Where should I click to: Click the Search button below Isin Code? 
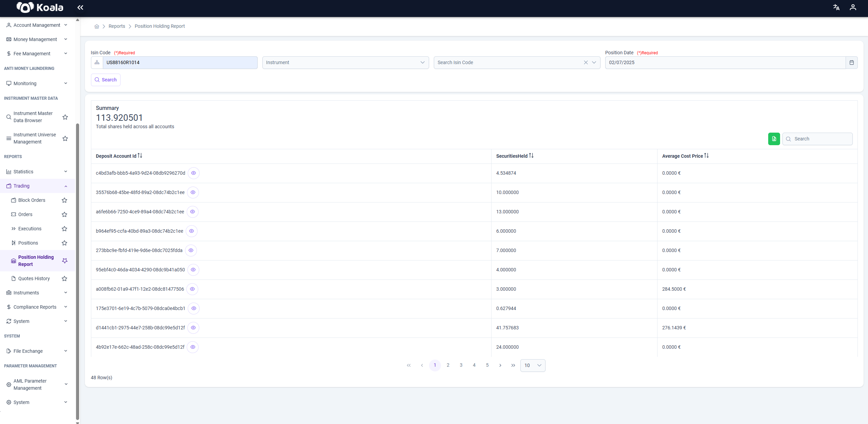[x=106, y=80]
